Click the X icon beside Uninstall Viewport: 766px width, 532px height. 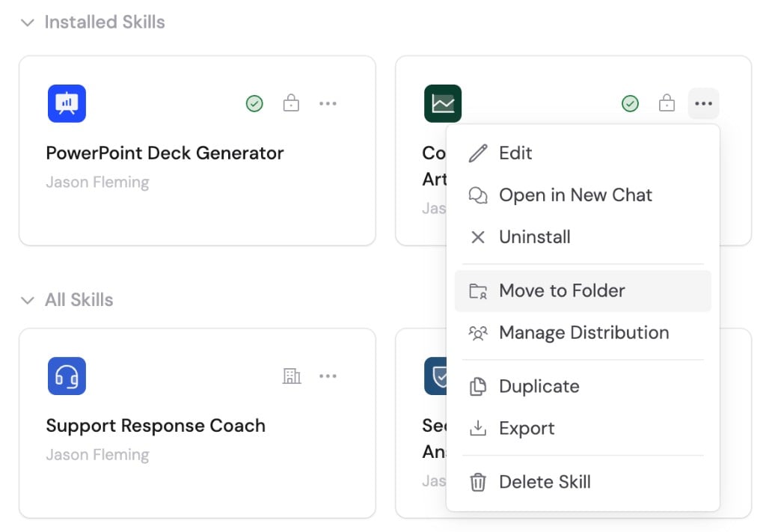tap(478, 237)
